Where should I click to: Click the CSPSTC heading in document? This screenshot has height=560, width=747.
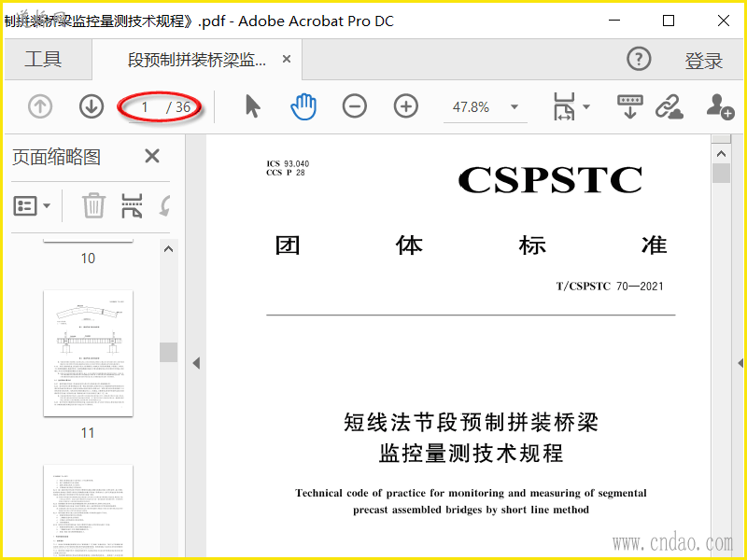(550, 179)
